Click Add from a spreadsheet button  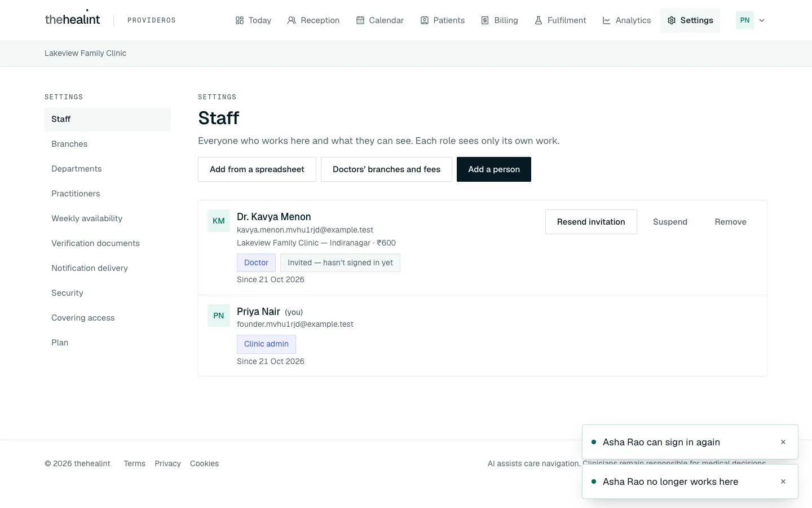pyautogui.click(x=257, y=169)
